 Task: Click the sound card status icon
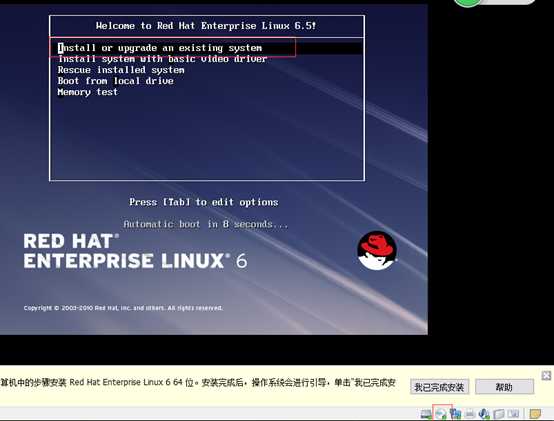pyautogui.click(x=484, y=414)
